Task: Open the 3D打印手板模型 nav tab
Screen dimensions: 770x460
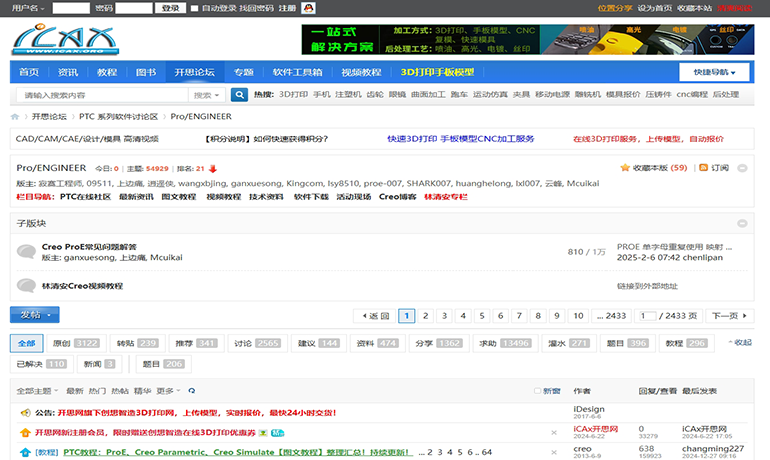Action: click(x=437, y=72)
